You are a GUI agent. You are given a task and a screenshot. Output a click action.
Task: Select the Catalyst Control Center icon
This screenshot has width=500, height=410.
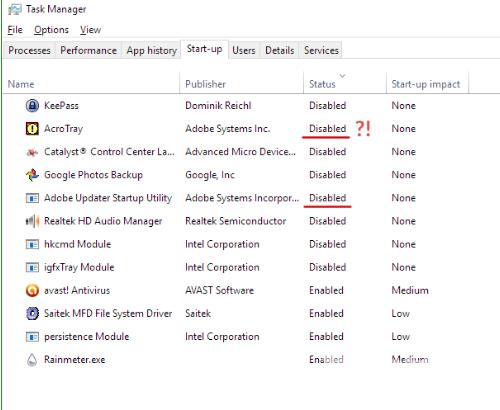pos(32,152)
